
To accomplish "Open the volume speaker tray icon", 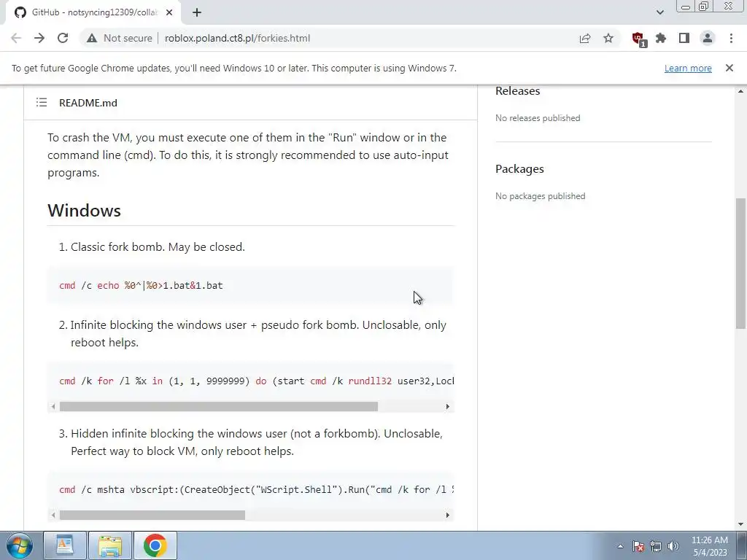I will tap(673, 546).
